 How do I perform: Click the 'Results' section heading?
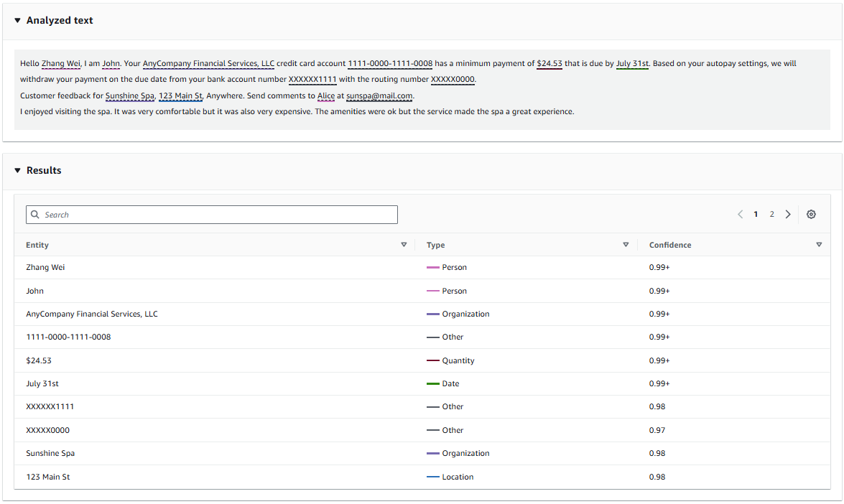coord(44,170)
